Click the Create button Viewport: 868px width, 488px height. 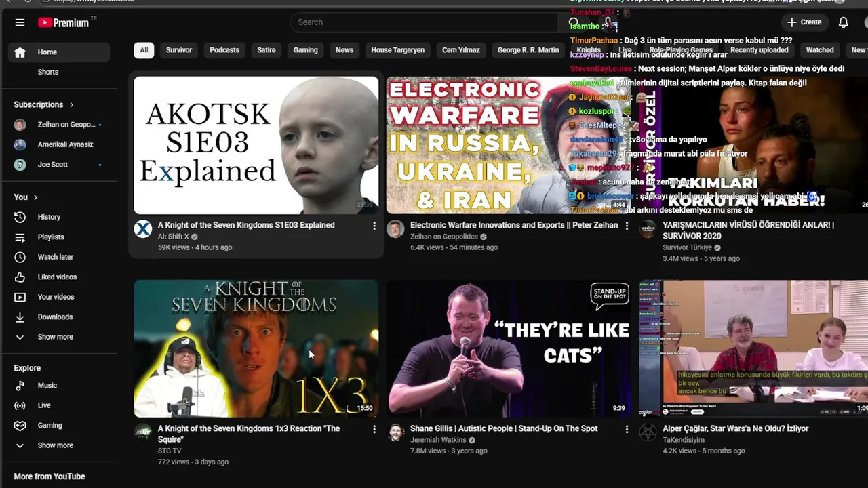click(804, 22)
